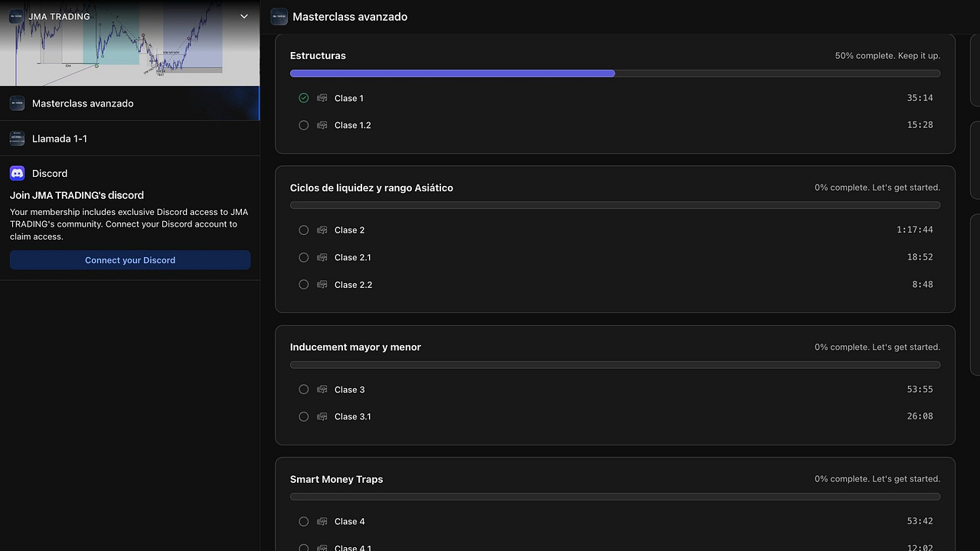980x551 pixels.
Task: Click the 8:48 duration text
Action: [x=923, y=284]
